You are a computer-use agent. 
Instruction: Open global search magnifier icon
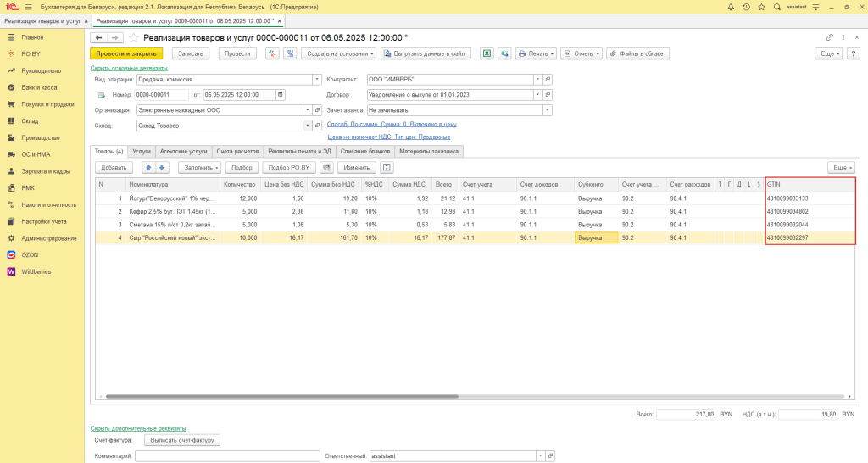click(x=777, y=7)
